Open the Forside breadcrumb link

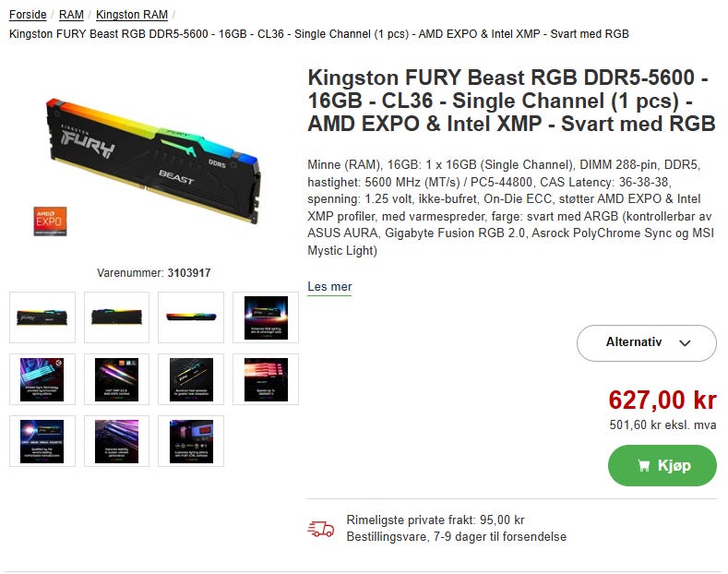(x=28, y=15)
